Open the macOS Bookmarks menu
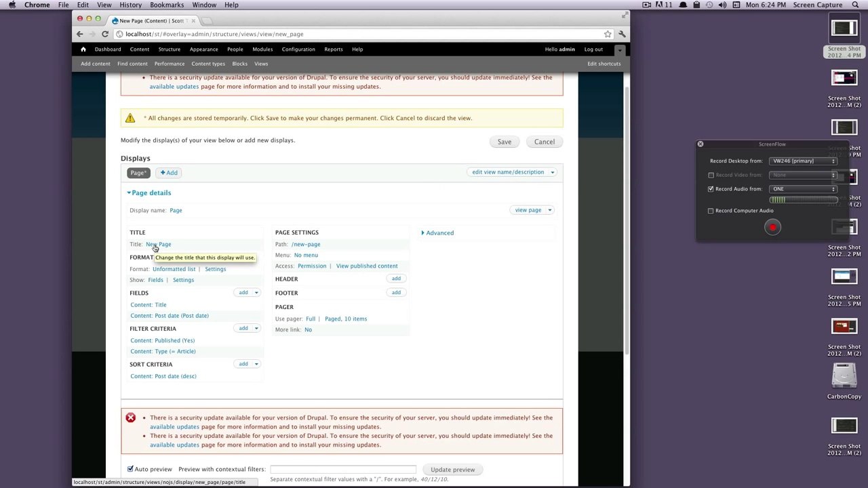 (x=167, y=5)
